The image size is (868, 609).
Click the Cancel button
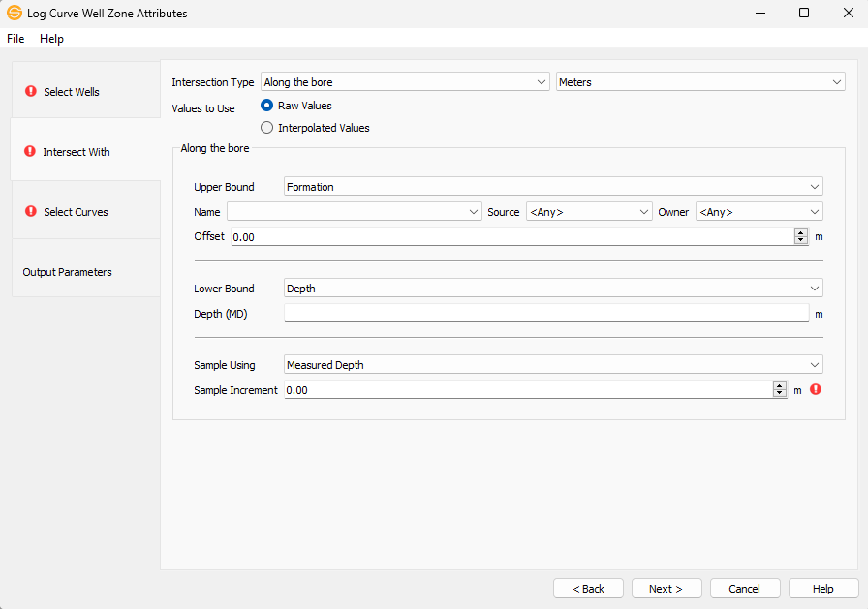tap(744, 589)
